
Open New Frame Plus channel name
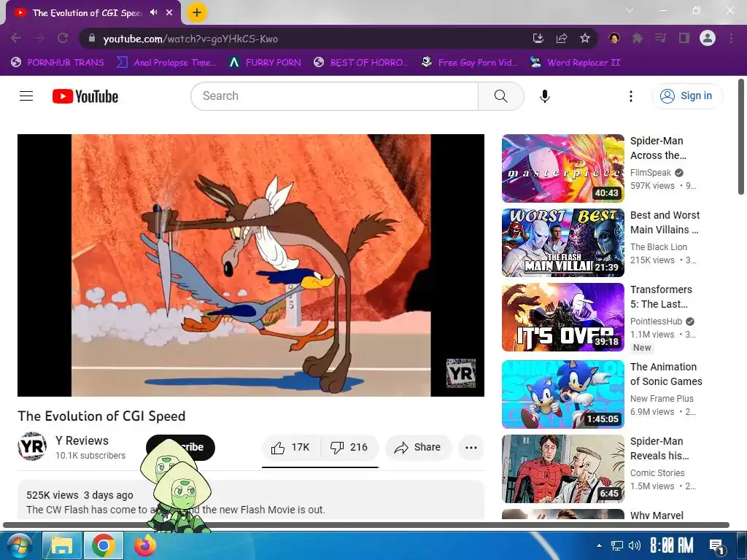pyautogui.click(x=662, y=399)
